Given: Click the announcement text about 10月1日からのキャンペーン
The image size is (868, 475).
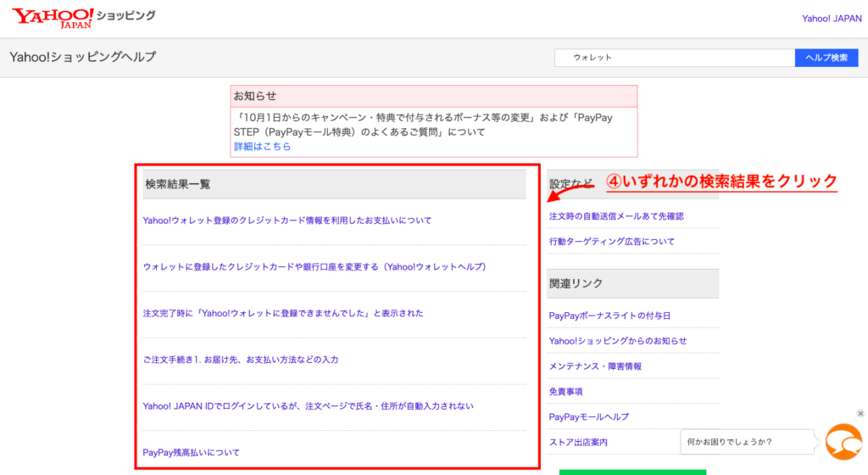Looking at the screenshot, I should pyautogui.click(x=423, y=125).
